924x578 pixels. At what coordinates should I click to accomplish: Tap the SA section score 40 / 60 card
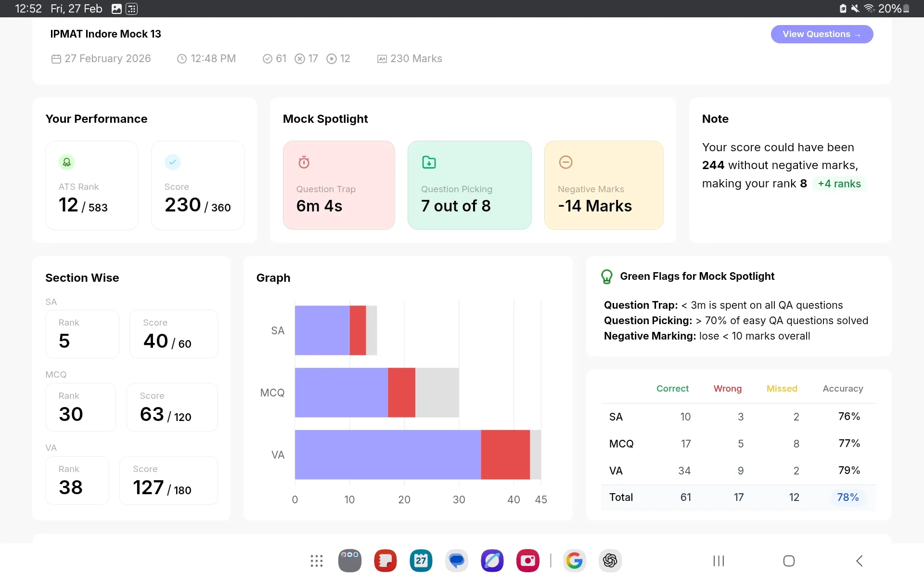pyautogui.click(x=173, y=334)
